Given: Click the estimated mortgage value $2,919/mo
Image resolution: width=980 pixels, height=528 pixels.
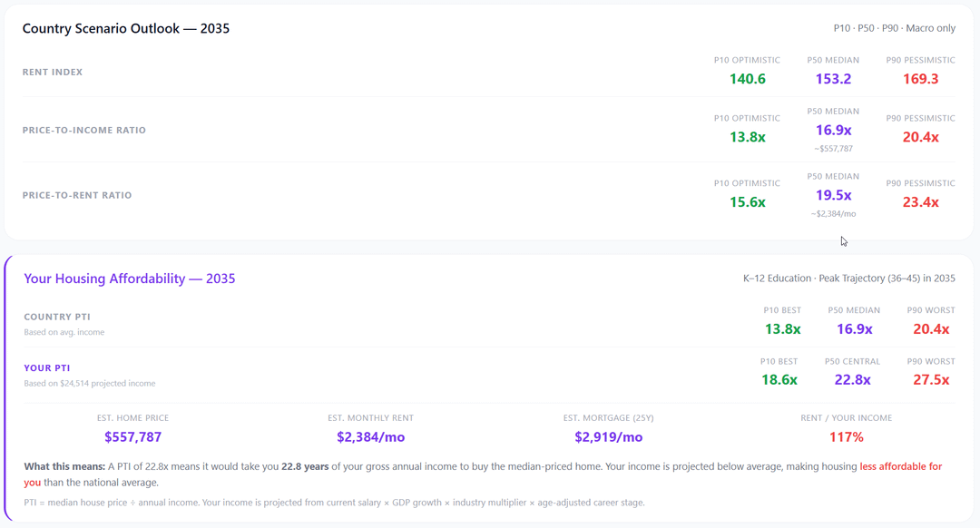Looking at the screenshot, I should click(x=608, y=437).
